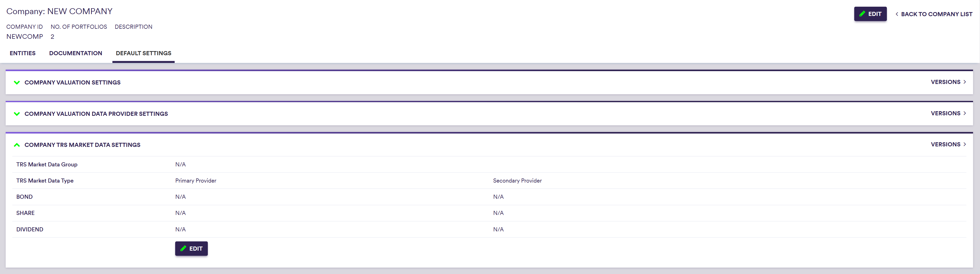The width and height of the screenshot is (980, 274).
Task: Click the Company Valuation Settings header title
Action: (72, 82)
